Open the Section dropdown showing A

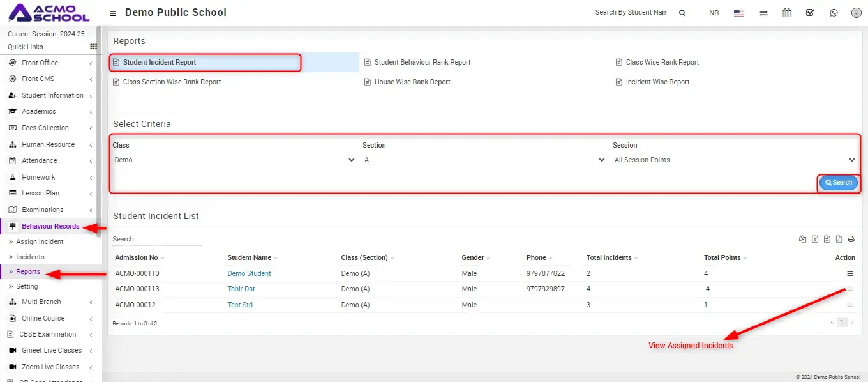[x=484, y=160]
